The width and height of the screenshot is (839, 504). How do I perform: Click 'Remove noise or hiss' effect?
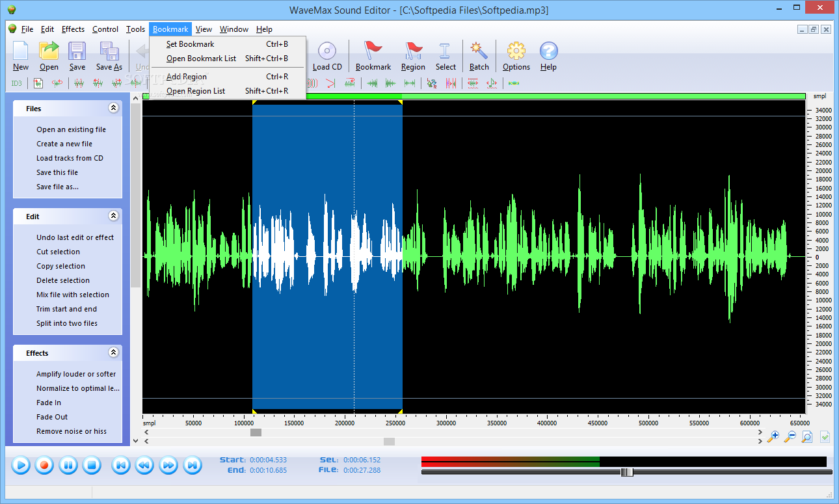point(72,431)
